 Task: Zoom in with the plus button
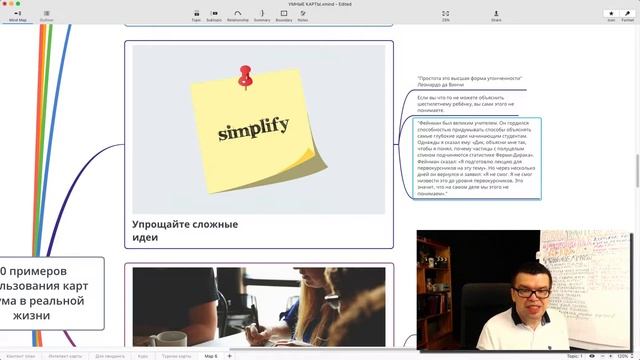tap(611, 356)
